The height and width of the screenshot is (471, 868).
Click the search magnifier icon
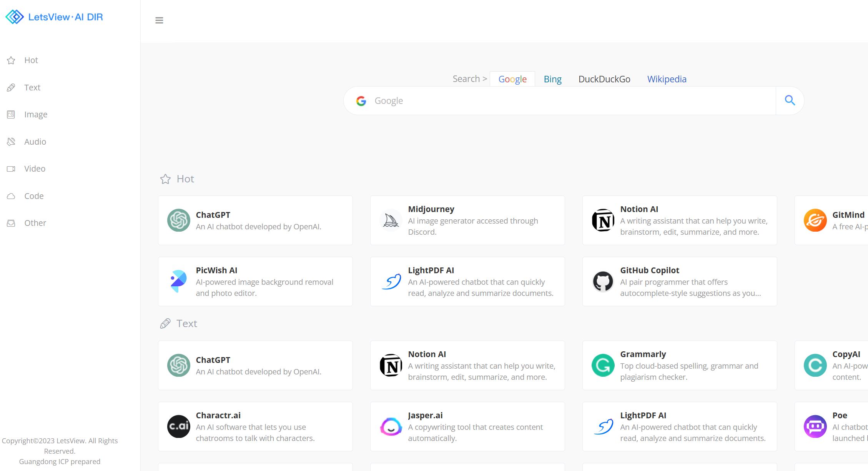pos(790,100)
